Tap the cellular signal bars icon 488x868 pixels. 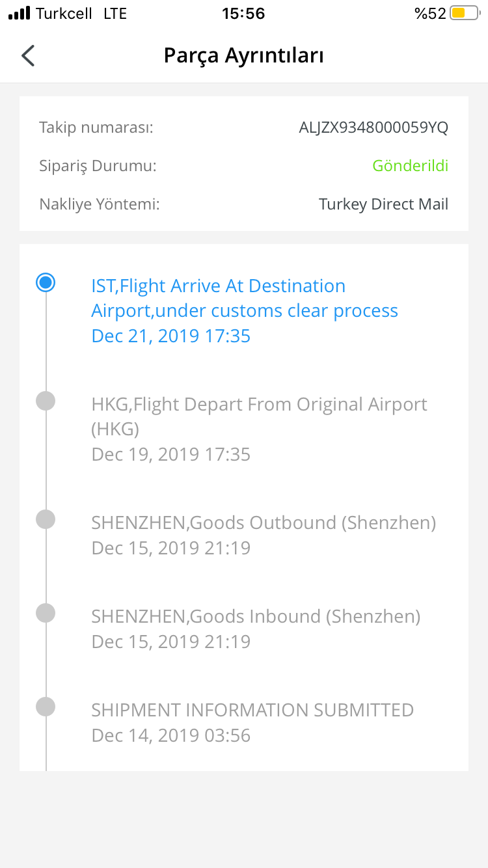coord(20,14)
